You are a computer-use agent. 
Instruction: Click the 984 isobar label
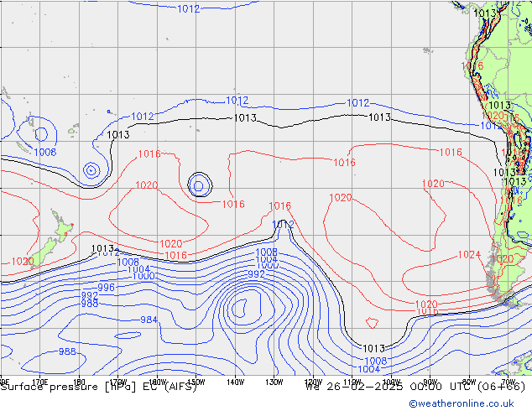149,320
